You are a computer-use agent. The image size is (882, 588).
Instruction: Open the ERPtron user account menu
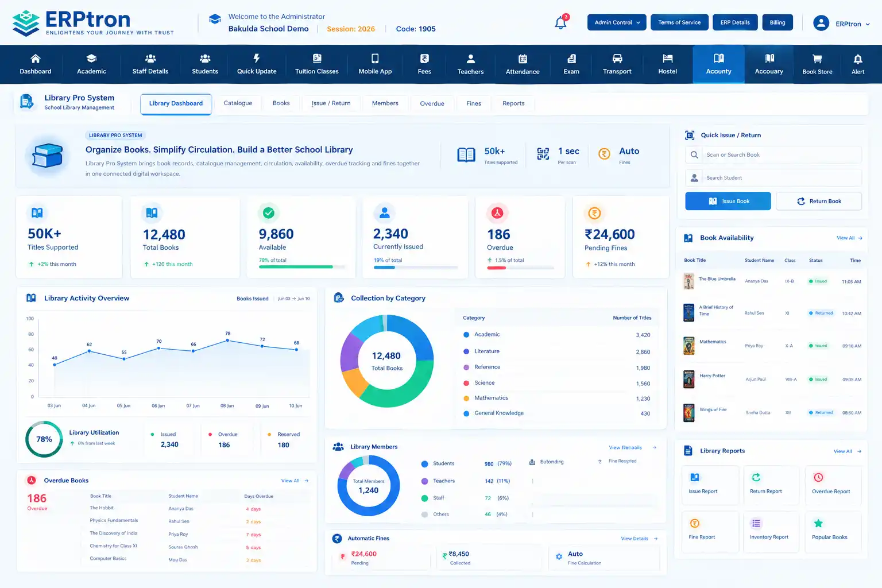[841, 24]
